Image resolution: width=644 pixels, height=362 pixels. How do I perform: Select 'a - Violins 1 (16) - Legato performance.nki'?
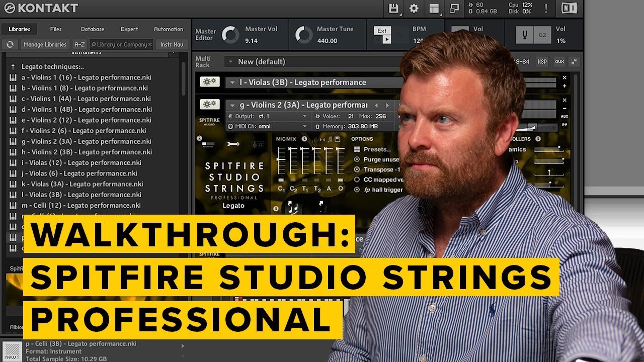pos(86,77)
